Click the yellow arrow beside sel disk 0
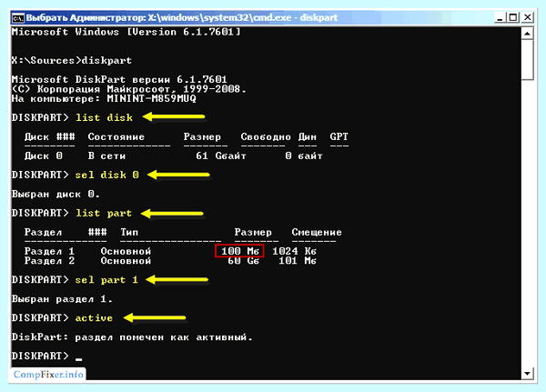Screen dimensions: 546x392 tap(178, 175)
